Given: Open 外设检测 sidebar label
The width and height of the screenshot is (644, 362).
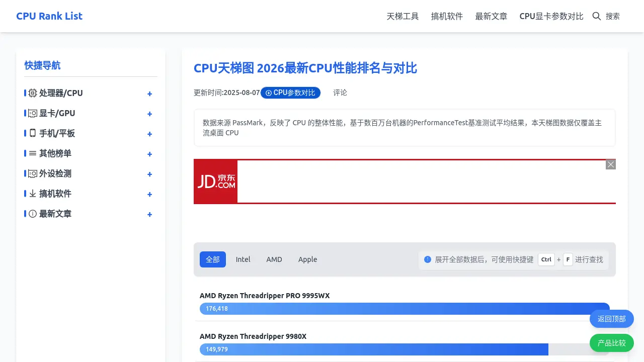Looking at the screenshot, I should point(55,173).
